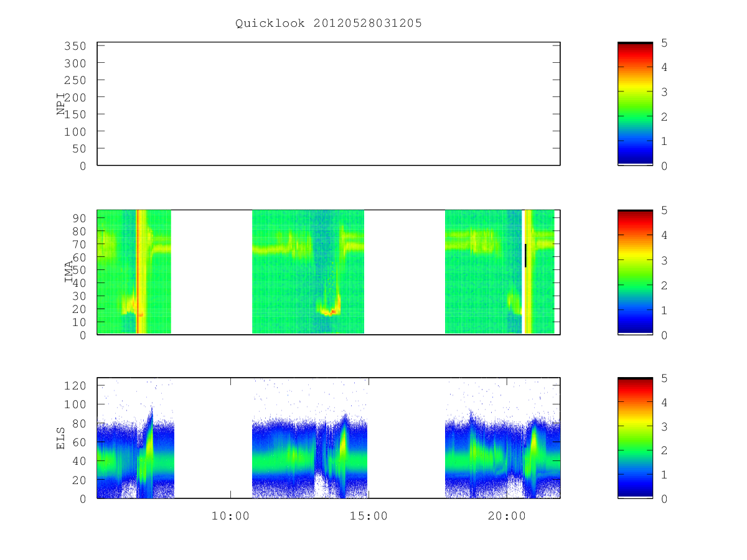The image size is (747, 560).
Task: Click the NPI axis label
Action: [62, 104]
